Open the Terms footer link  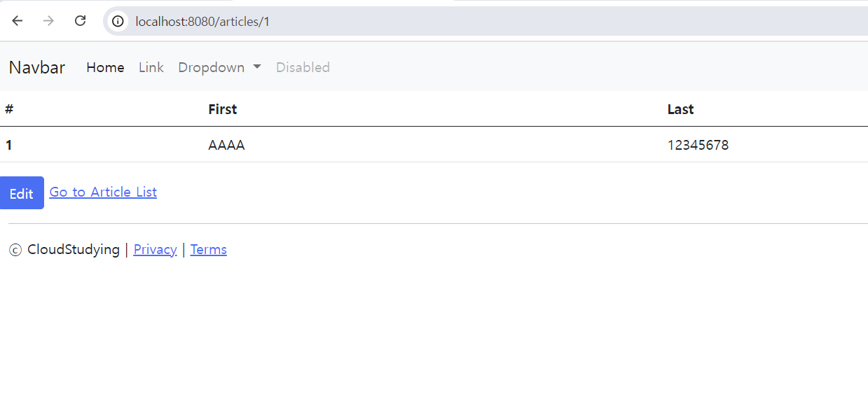pos(209,249)
